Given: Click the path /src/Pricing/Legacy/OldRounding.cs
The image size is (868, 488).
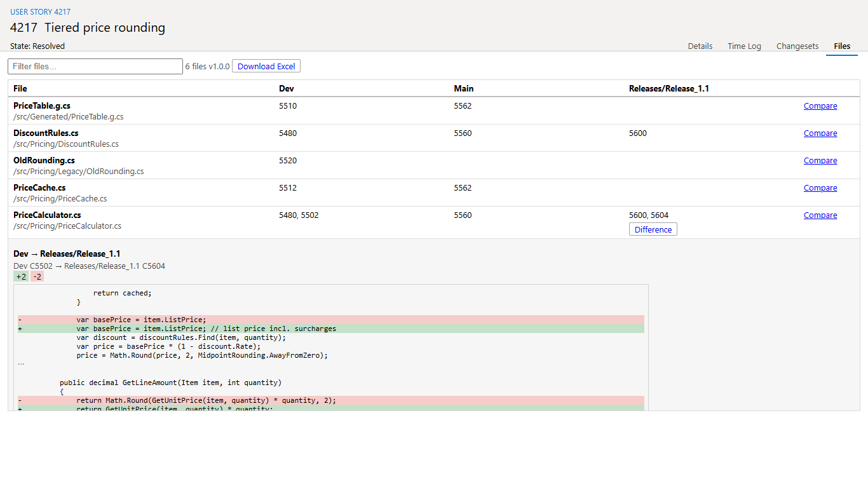Looking at the screenshot, I should 79,172.
